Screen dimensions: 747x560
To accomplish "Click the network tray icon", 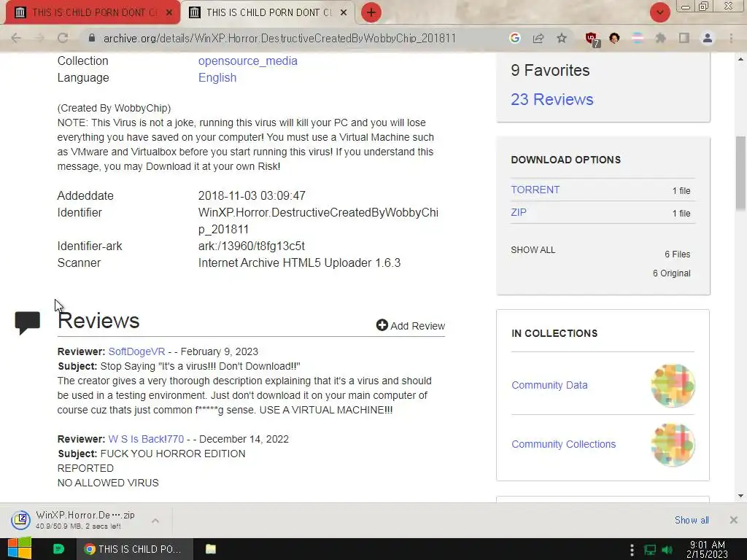I will (x=650, y=550).
